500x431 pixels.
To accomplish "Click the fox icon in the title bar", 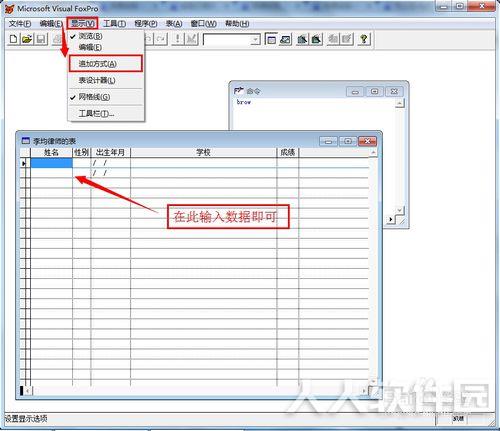I will click(10, 9).
